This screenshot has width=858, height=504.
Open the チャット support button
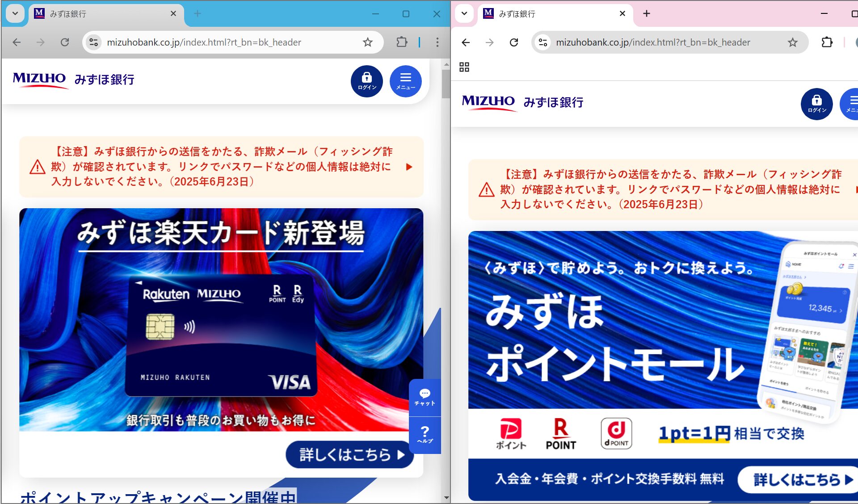coord(425,397)
